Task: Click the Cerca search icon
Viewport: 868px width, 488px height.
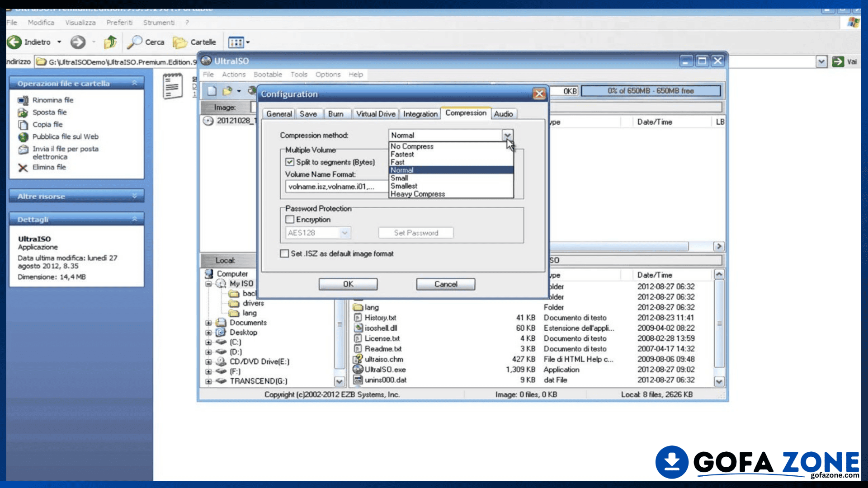Action: (x=134, y=42)
